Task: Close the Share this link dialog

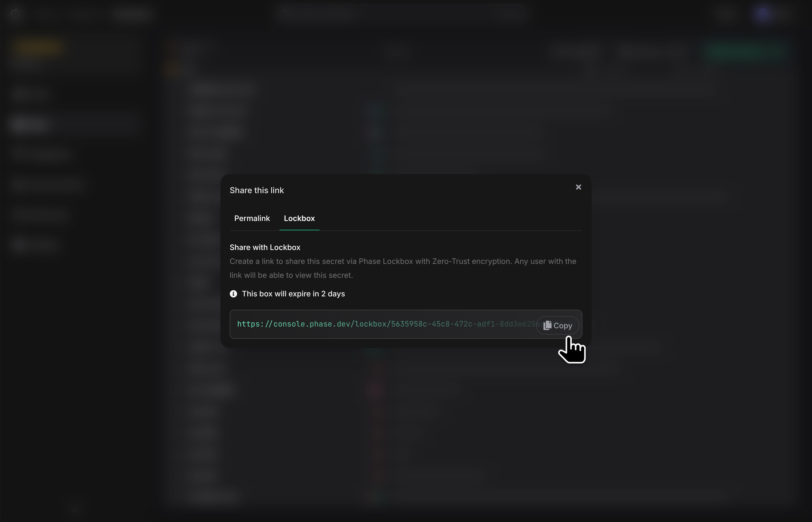Action: tap(578, 187)
